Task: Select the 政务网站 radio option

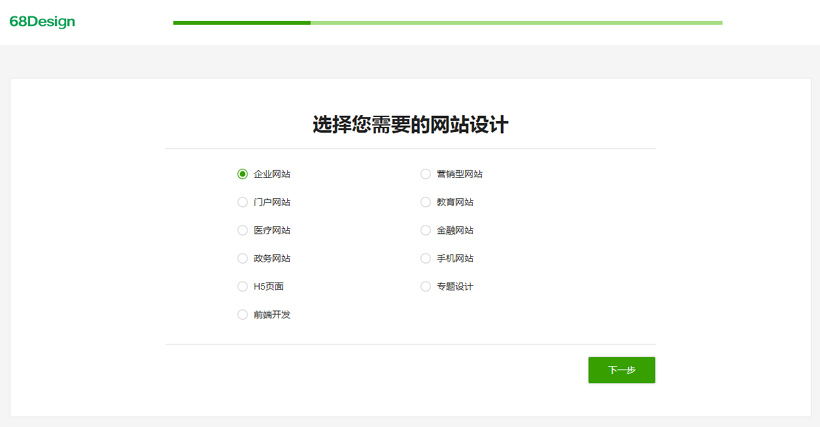Action: pos(242,259)
